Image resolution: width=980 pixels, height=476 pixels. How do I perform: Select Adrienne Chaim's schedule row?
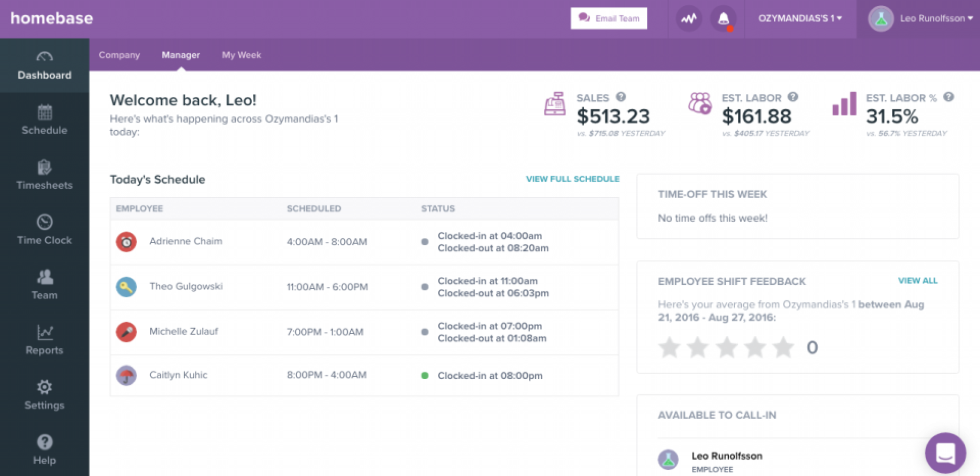[335, 242]
